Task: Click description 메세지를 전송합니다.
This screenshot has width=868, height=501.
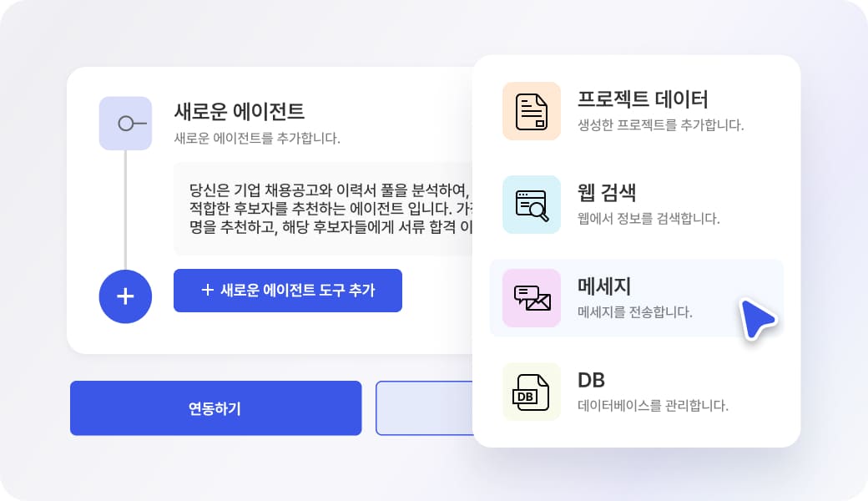Action: [x=635, y=311]
